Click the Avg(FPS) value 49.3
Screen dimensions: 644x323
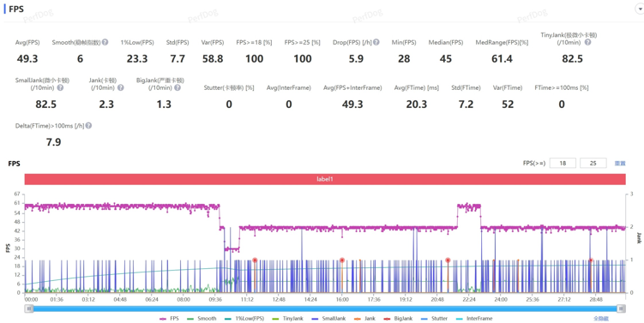point(27,59)
